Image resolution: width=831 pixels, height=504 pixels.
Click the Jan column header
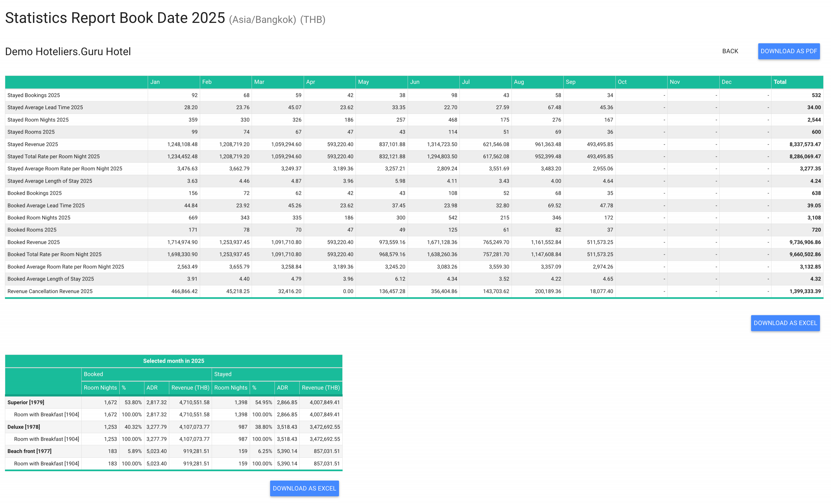tap(155, 82)
